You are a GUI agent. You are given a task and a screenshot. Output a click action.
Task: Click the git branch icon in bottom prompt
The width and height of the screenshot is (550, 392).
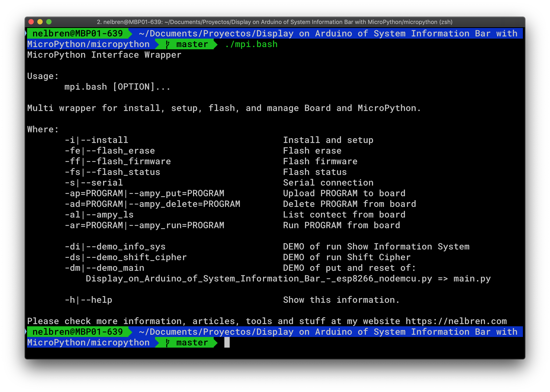[168, 343]
